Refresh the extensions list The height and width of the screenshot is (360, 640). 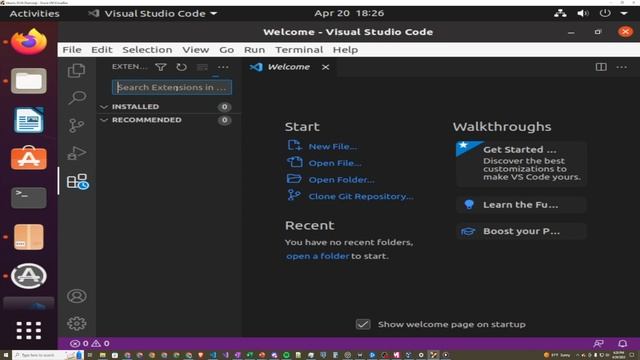(181, 67)
